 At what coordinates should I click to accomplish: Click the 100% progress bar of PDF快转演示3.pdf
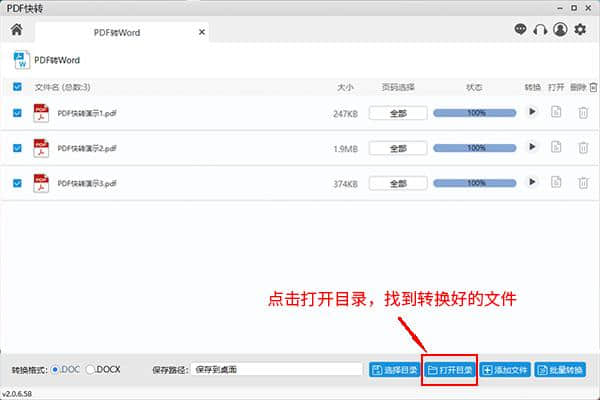(474, 183)
